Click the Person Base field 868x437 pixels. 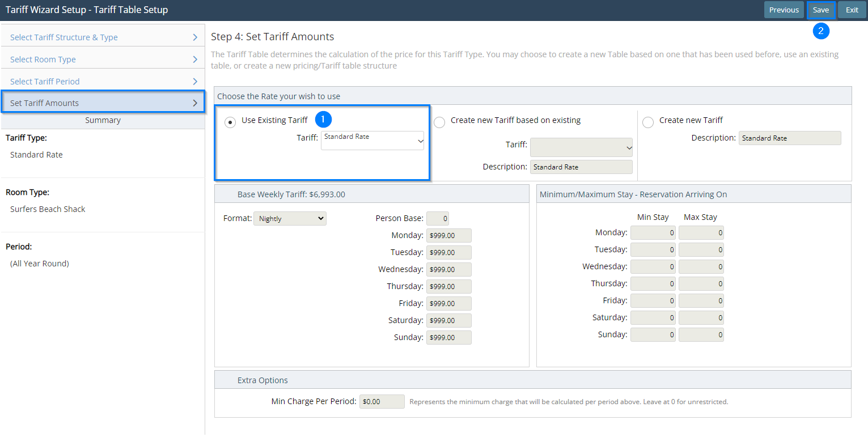(x=437, y=219)
